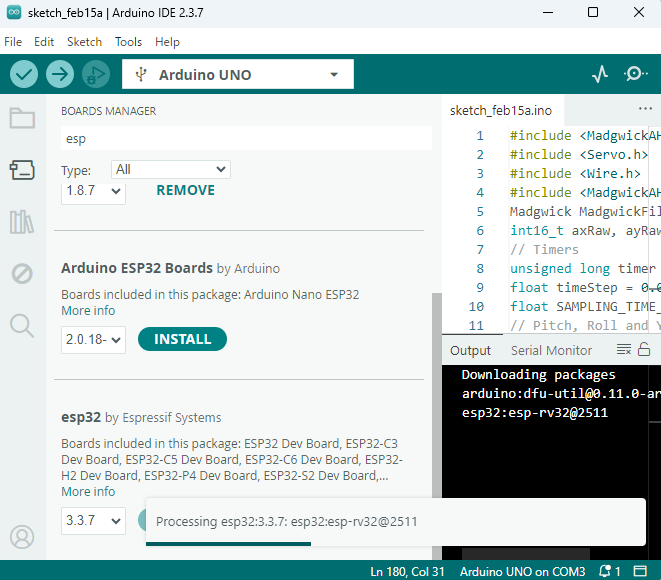Click the boards search field containing esp
The image size is (661, 580).
pyautogui.click(x=245, y=139)
